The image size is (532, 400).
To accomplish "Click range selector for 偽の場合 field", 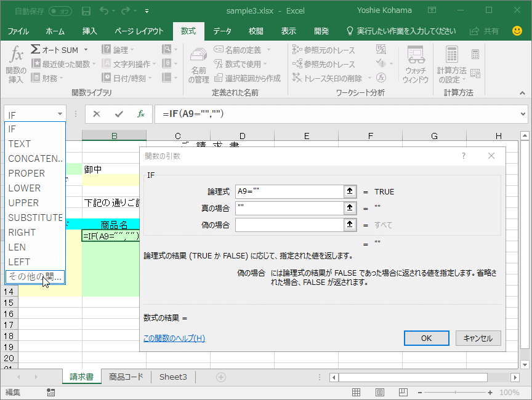I will [x=350, y=225].
